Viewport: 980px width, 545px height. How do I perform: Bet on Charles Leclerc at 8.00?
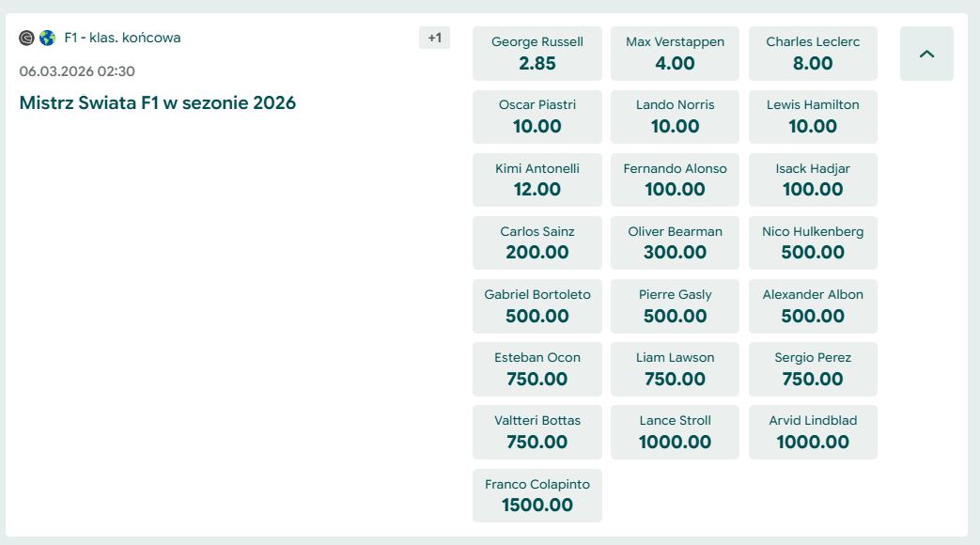(x=813, y=54)
